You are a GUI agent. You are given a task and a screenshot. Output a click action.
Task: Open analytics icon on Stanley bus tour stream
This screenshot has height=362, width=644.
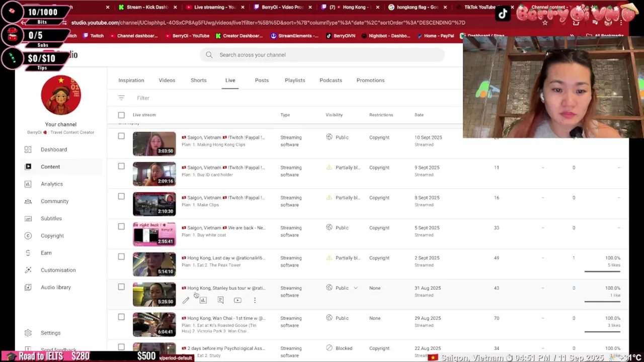(x=203, y=300)
